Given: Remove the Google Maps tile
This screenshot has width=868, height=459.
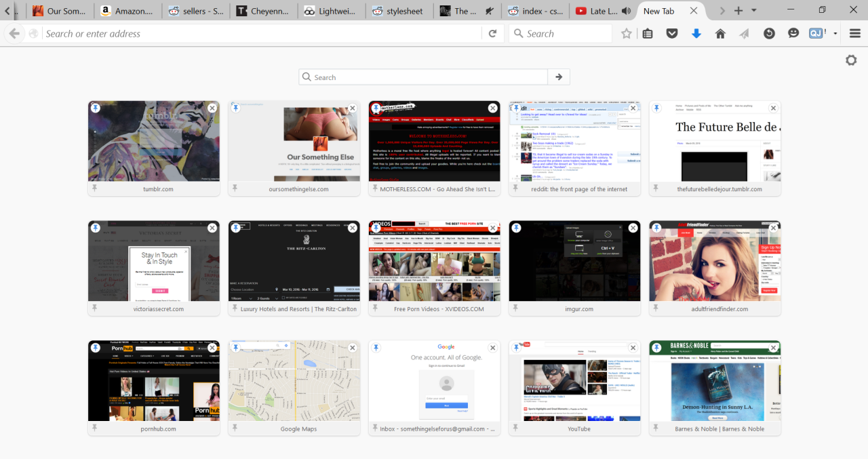Looking at the screenshot, I should tap(353, 348).
